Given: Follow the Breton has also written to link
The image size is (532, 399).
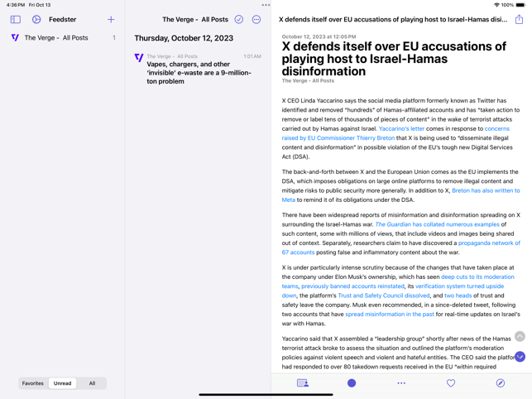Looking at the screenshot, I should click(486, 190).
